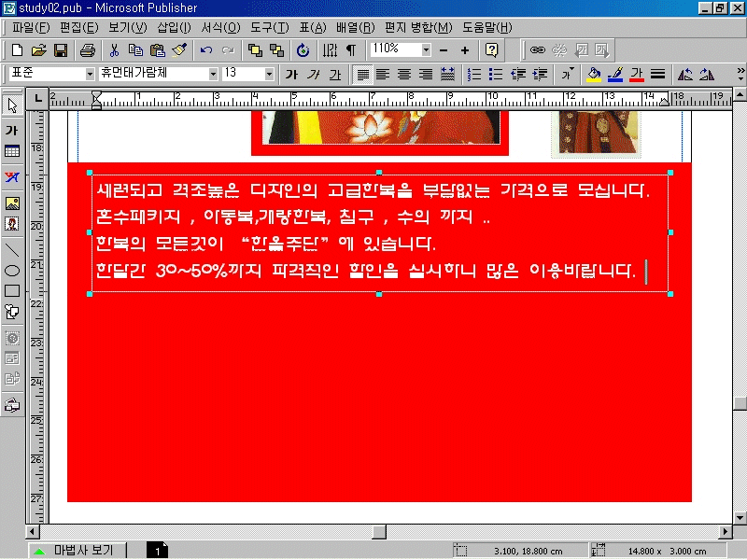The height and width of the screenshot is (560, 747).
Task: Select the clip gallery tool
Action: (x=12, y=224)
